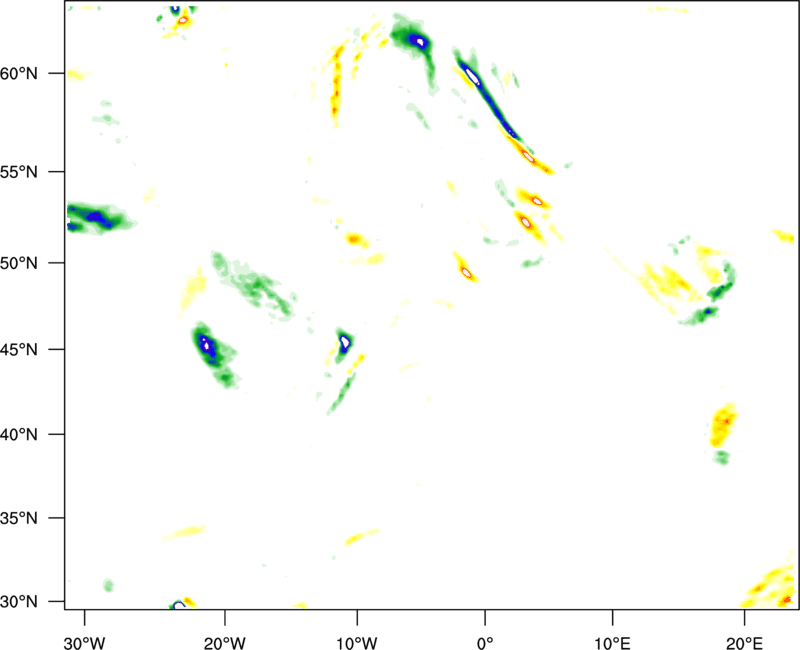Click the 10°W longitude label
800x650 pixels.
357,643
